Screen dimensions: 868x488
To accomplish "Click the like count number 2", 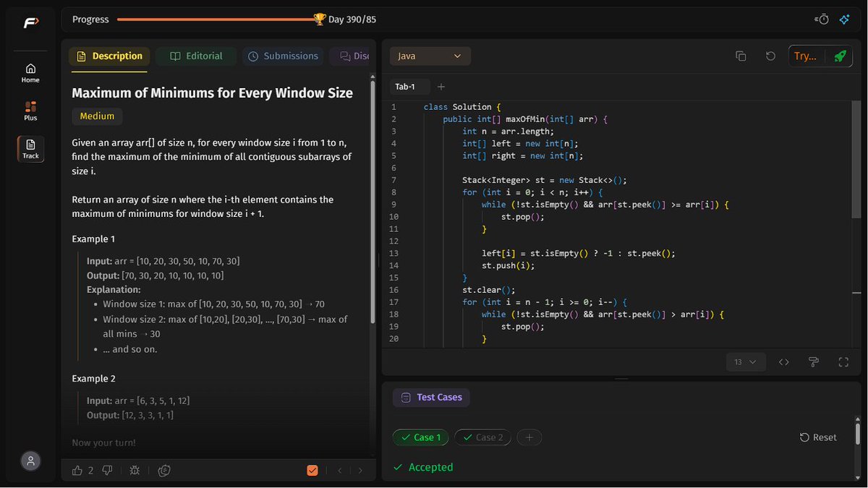I will [91, 471].
